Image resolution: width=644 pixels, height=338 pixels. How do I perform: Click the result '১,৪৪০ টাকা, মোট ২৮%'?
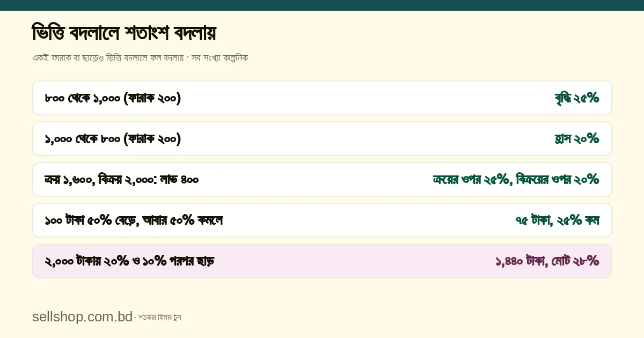(x=547, y=261)
